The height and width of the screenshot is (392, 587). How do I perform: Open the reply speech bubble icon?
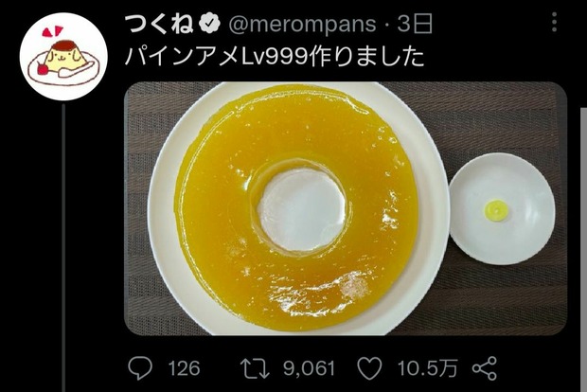[x=140, y=368]
